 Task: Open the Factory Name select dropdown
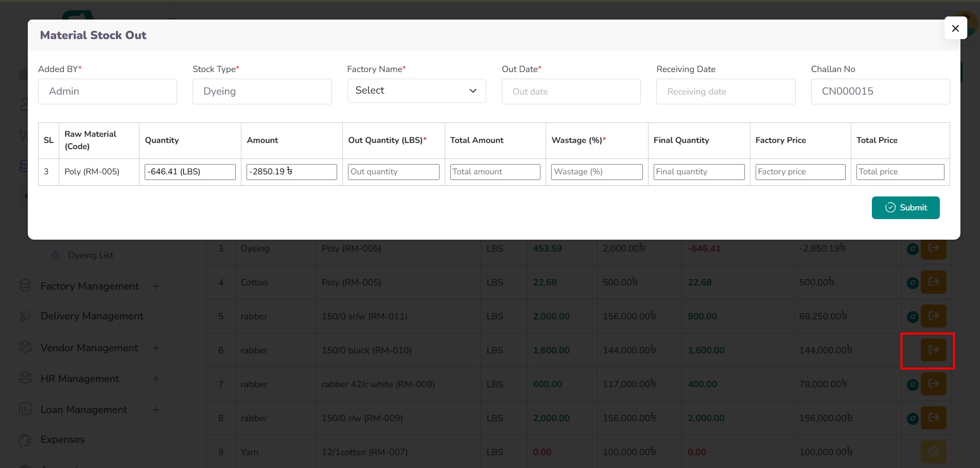(416, 91)
